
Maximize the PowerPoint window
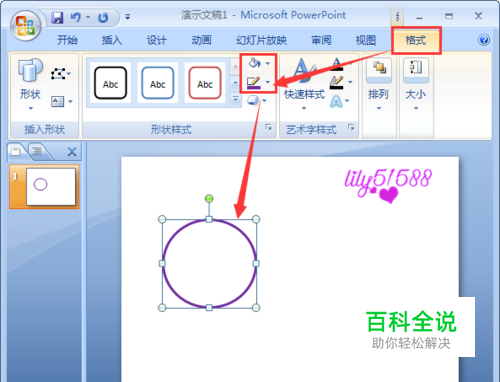click(x=449, y=16)
